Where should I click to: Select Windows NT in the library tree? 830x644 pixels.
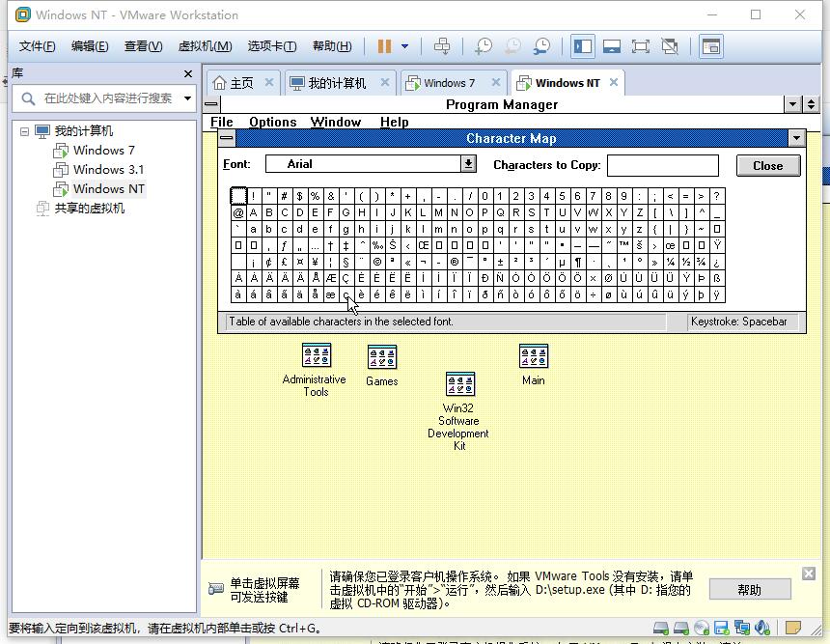click(108, 189)
